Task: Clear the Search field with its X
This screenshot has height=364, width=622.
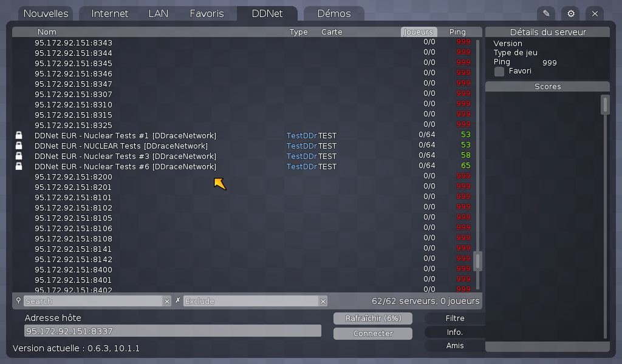Action: point(167,301)
